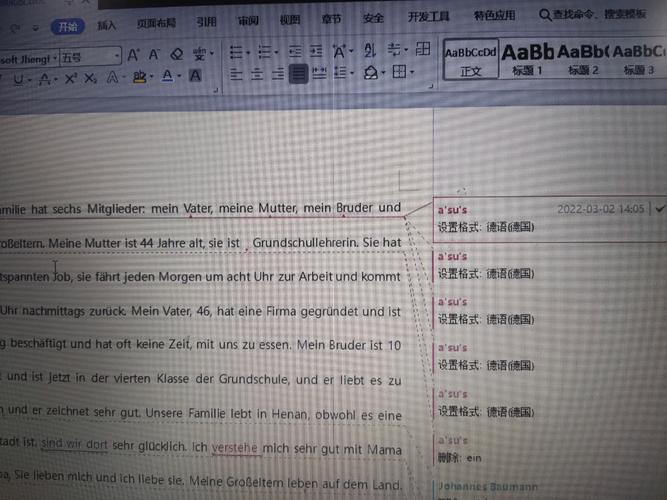This screenshot has width=667, height=500.
Task: Click the sort A-Z icon
Action: point(370,51)
